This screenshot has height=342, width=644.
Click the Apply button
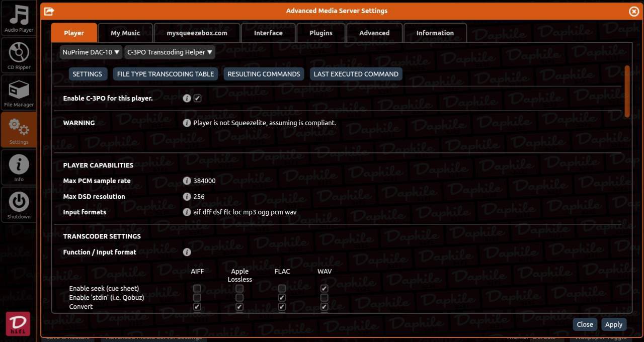614,324
